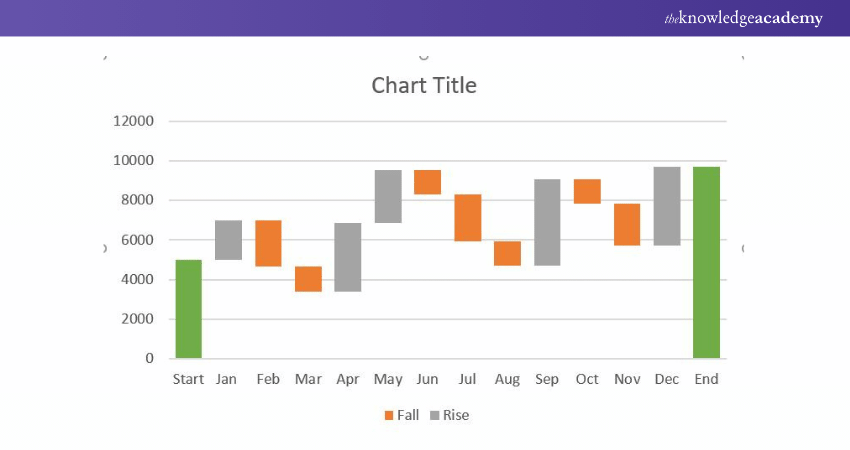Select the green Start bar
The width and height of the screenshot is (850, 450).
pyautogui.click(x=188, y=309)
